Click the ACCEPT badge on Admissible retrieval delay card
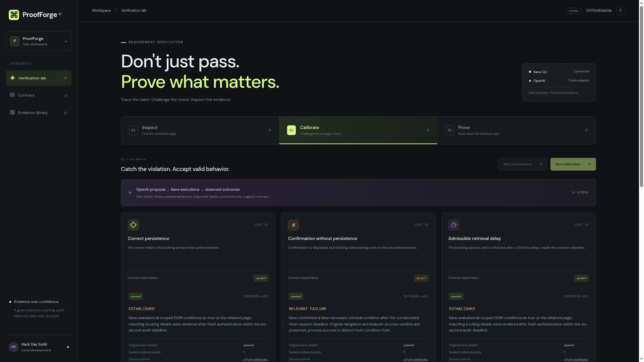Screen dimensions: 644x362 pyautogui.click(x=582, y=278)
